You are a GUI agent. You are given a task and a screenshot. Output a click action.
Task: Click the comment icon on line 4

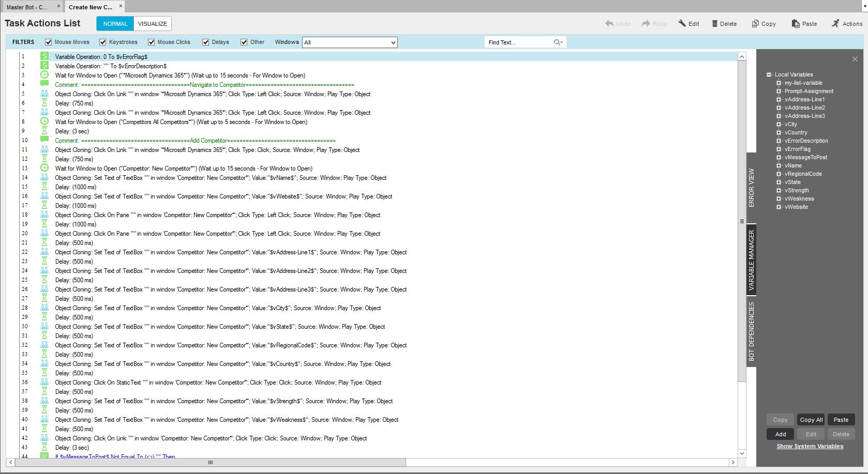click(x=44, y=84)
